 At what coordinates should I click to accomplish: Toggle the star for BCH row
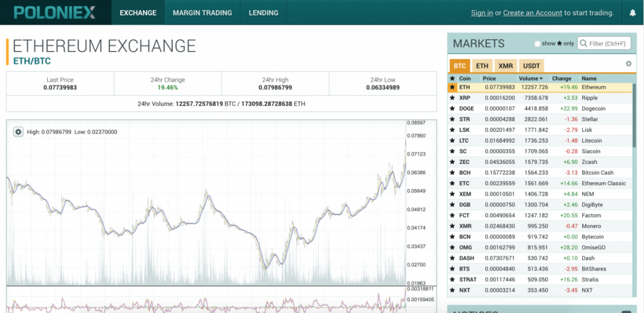click(x=452, y=173)
